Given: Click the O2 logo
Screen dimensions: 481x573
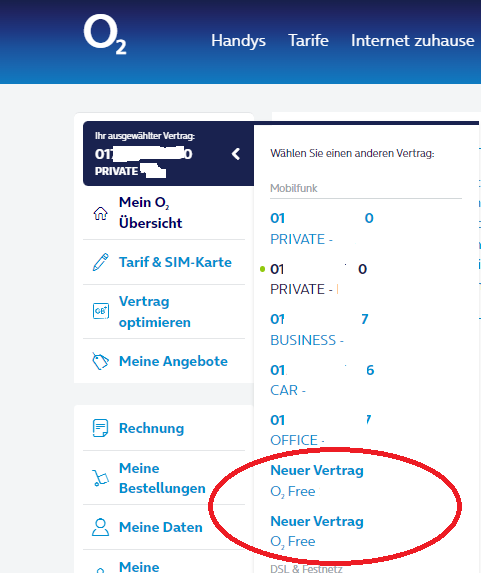Looking at the screenshot, I should pos(105,34).
